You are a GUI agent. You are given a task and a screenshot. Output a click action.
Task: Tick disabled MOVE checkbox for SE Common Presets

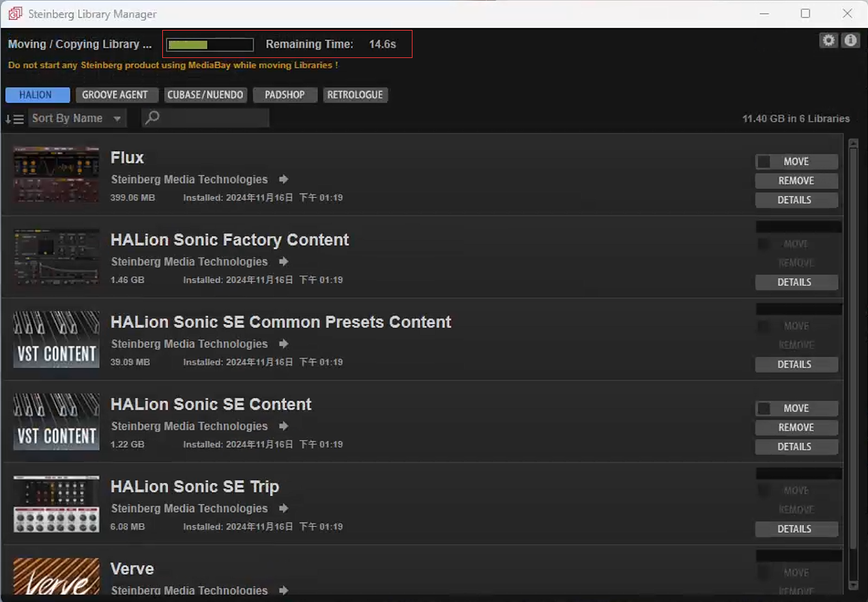point(764,326)
